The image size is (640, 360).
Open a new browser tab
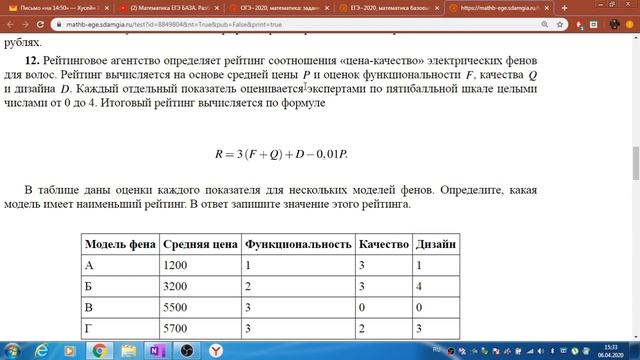(x=564, y=8)
